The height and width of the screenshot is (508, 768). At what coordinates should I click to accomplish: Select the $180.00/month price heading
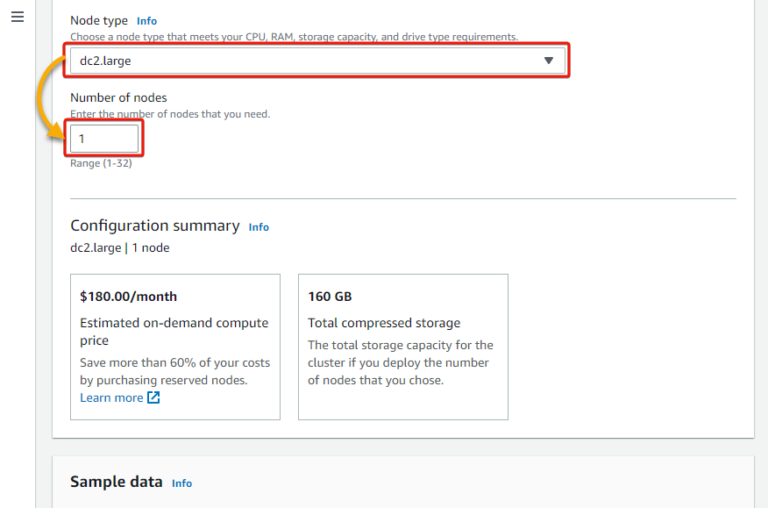[x=128, y=297]
